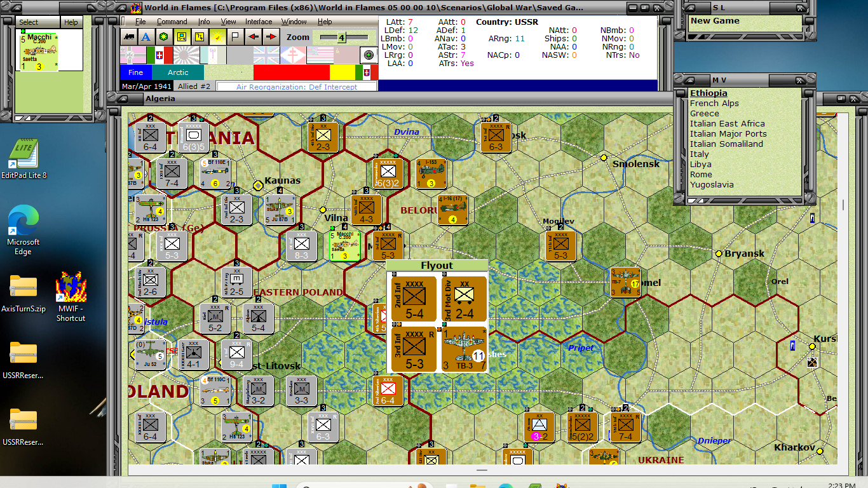Select the 3rd Inf 5-3 unit in the Flyout
868x488 pixels.
click(414, 349)
